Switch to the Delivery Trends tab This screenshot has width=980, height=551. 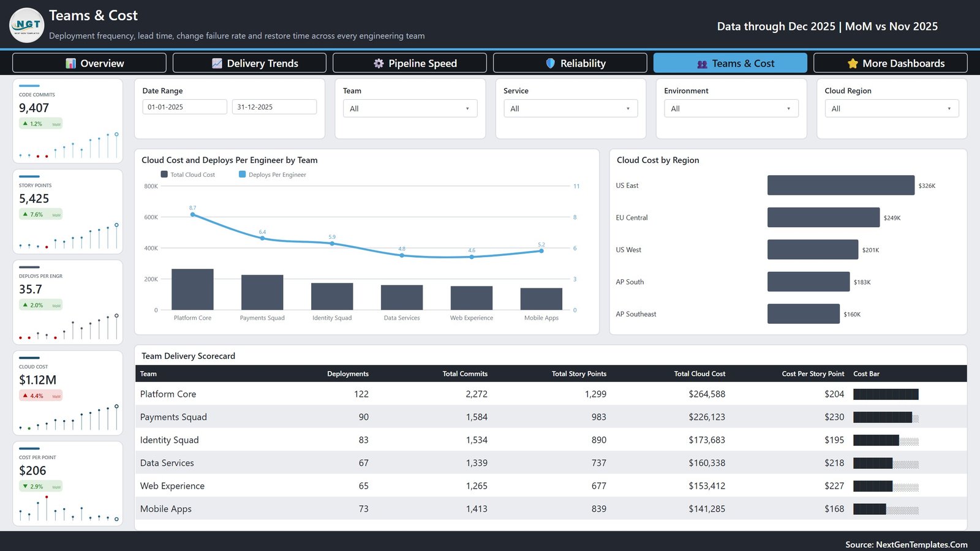249,63
